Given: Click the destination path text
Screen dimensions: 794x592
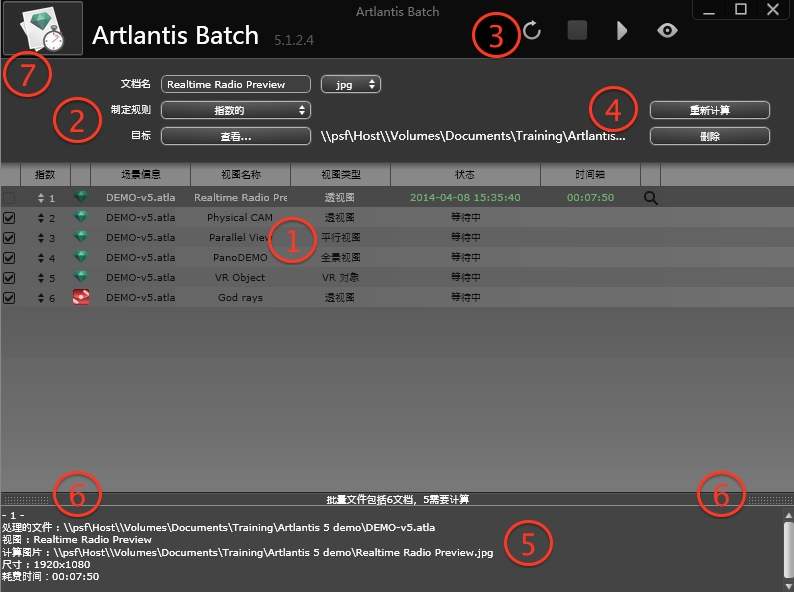Looking at the screenshot, I should coord(473,136).
